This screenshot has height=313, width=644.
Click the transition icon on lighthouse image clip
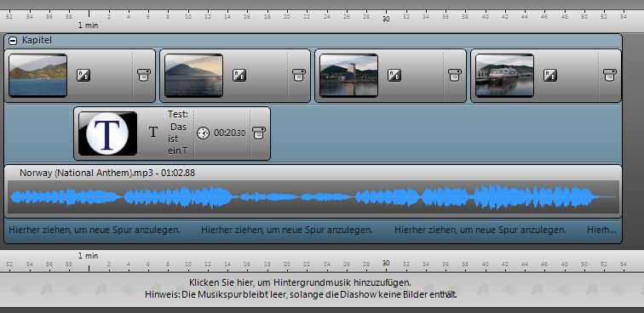[394, 75]
